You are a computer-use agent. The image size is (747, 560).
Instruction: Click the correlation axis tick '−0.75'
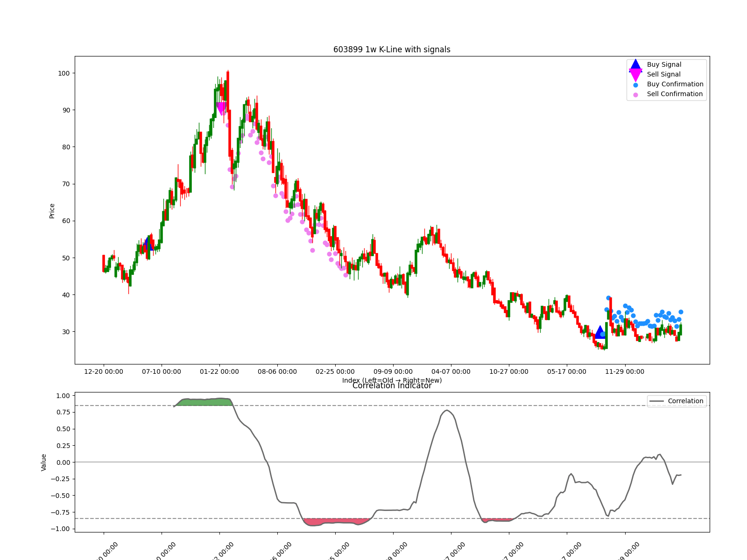point(61,512)
